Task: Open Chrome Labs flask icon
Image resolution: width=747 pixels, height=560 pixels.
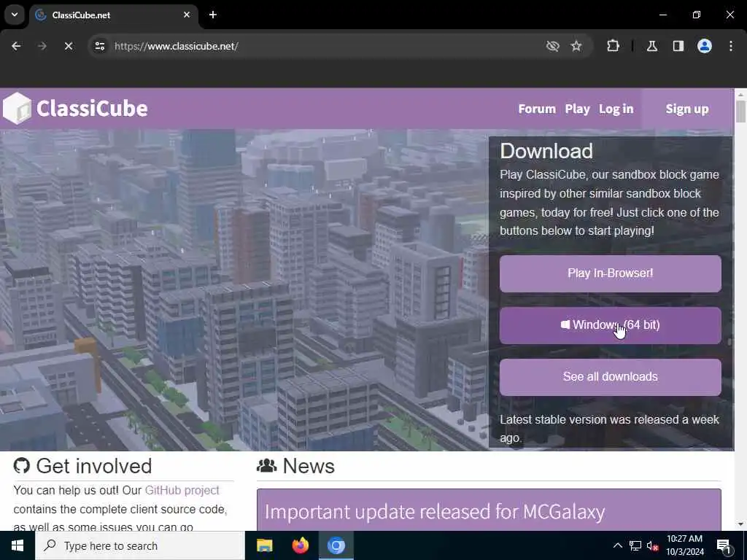Action: coord(652,46)
